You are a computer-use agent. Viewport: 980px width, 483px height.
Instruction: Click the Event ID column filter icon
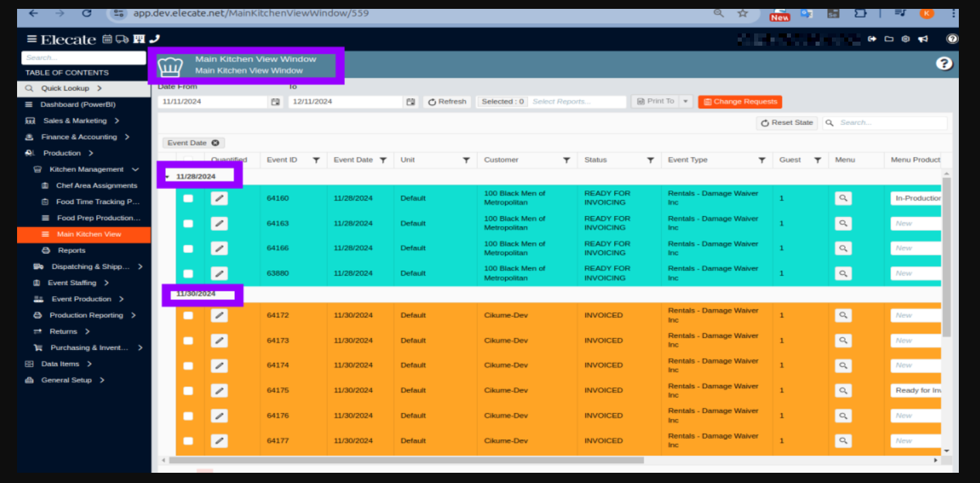[316, 160]
